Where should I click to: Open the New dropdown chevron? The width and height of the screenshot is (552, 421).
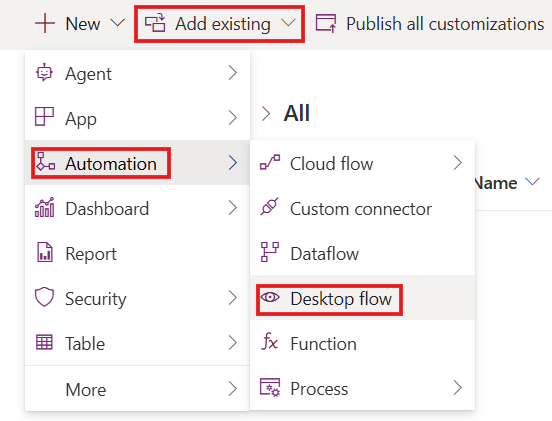(118, 23)
